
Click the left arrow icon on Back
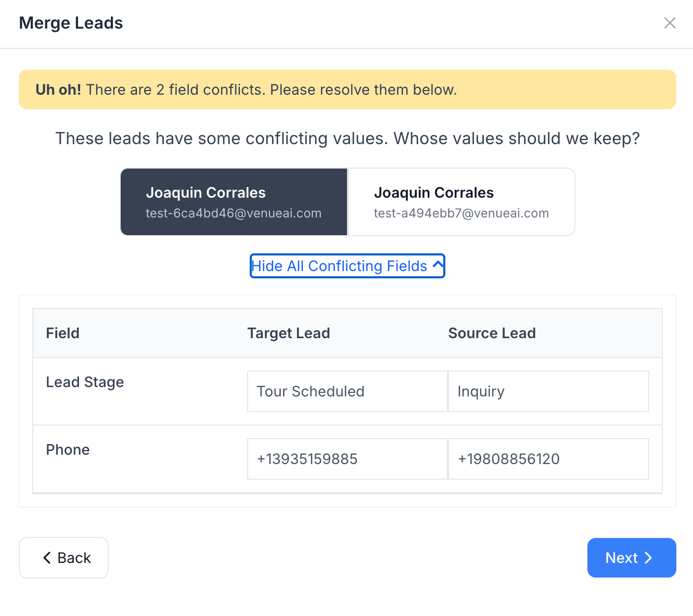tap(47, 558)
